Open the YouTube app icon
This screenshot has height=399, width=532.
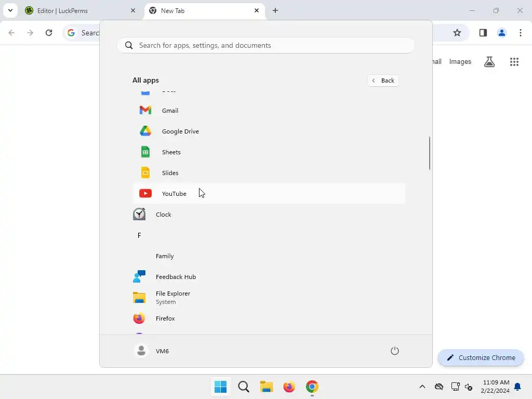tap(145, 193)
